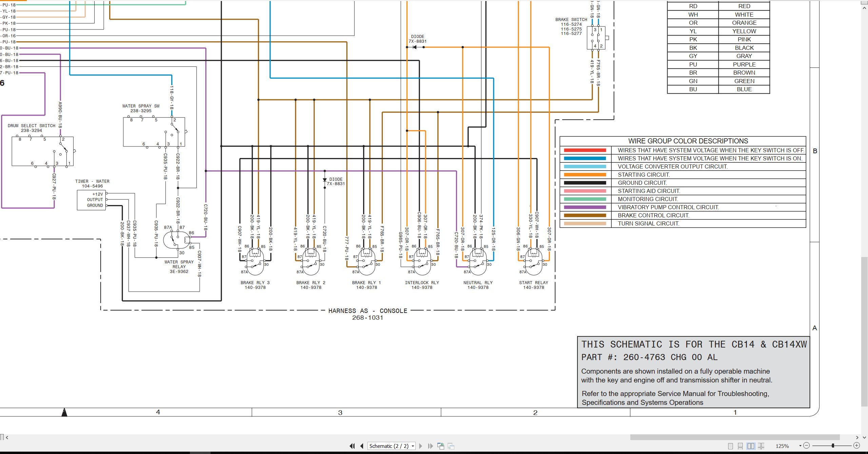The height and width of the screenshot is (454, 868).
Task: Click the INTERLOCK RLY label
Action: (422, 282)
